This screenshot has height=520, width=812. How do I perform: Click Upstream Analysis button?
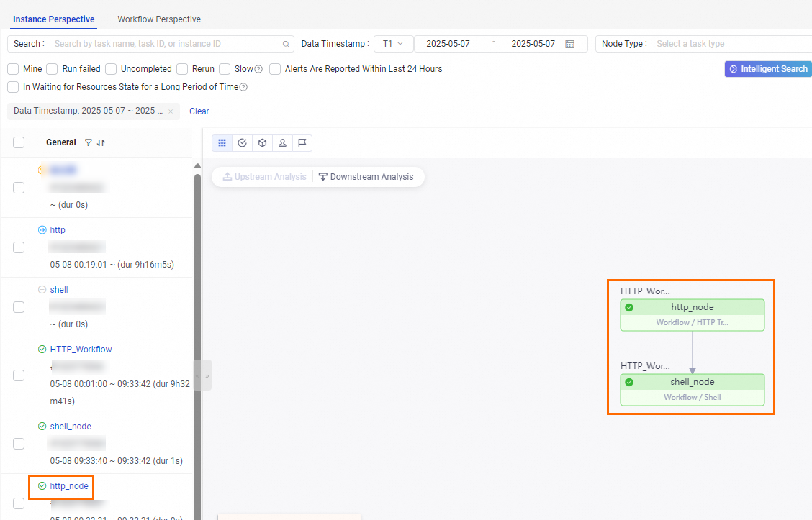point(265,177)
